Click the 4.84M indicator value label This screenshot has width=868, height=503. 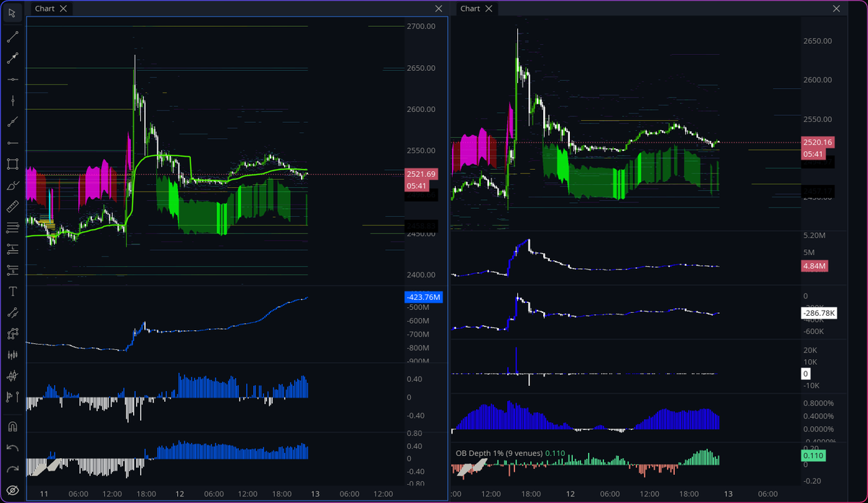tap(814, 267)
